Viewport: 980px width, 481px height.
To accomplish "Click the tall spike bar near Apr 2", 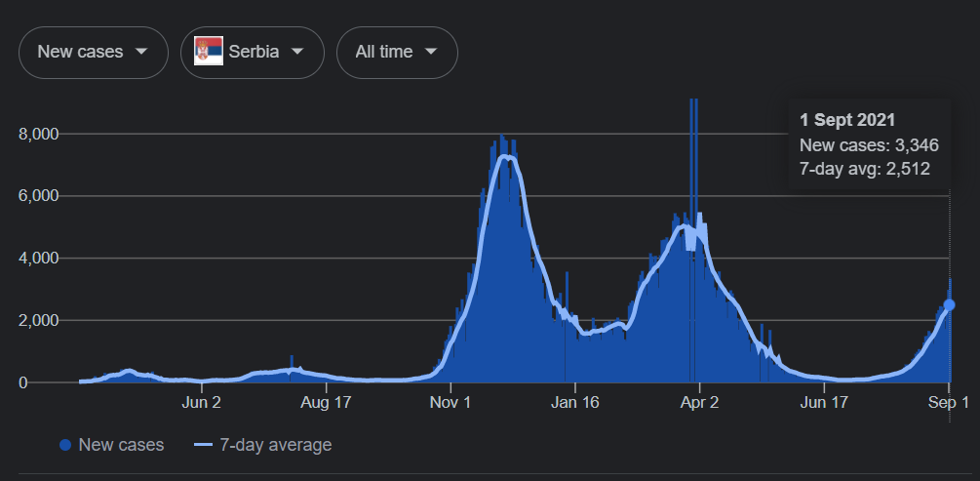I will 693,195.
